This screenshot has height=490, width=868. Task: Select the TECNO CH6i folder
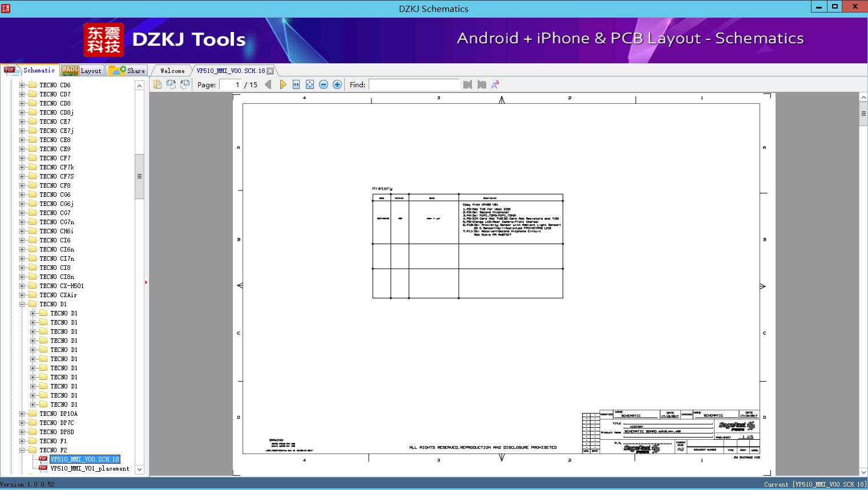tap(56, 231)
